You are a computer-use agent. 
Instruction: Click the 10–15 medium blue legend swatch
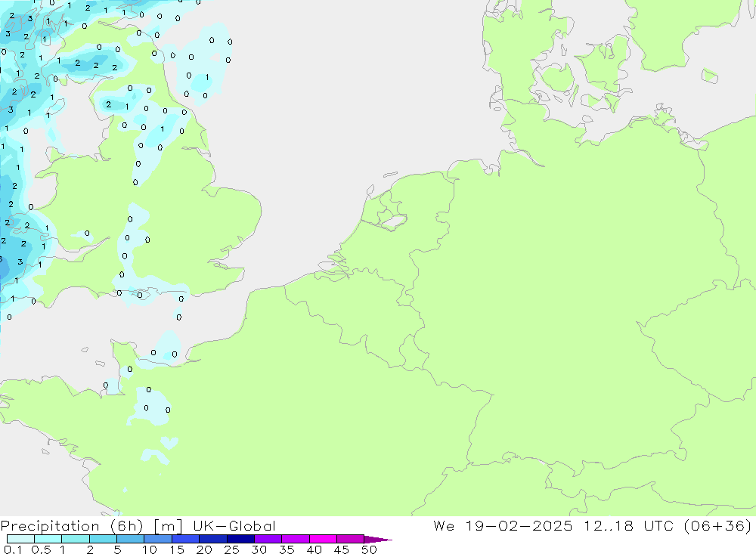158,539
